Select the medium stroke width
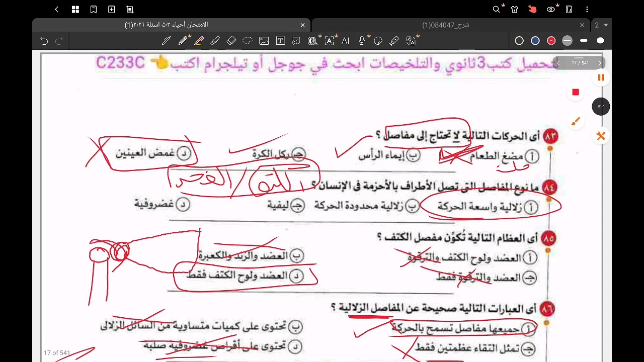The height and width of the screenshot is (362, 644). 584,41
